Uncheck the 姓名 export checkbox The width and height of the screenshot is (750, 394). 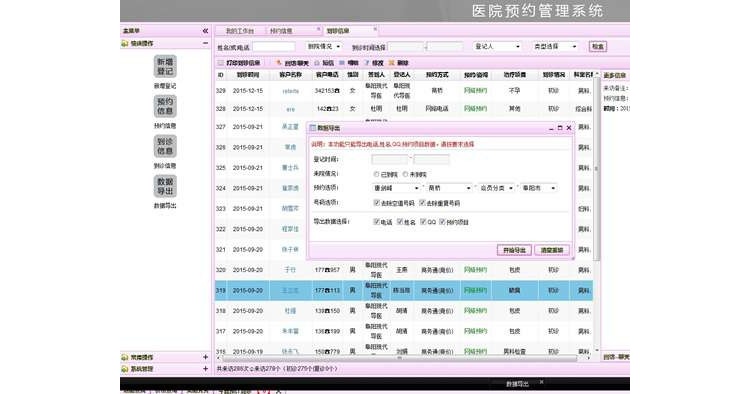pyautogui.click(x=400, y=222)
